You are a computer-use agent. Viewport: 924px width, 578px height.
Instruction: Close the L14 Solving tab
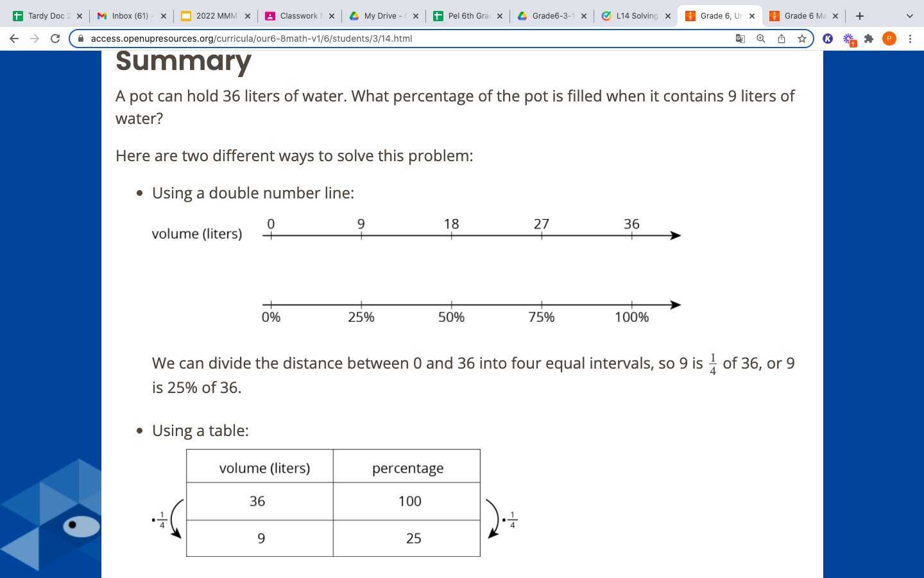668,16
